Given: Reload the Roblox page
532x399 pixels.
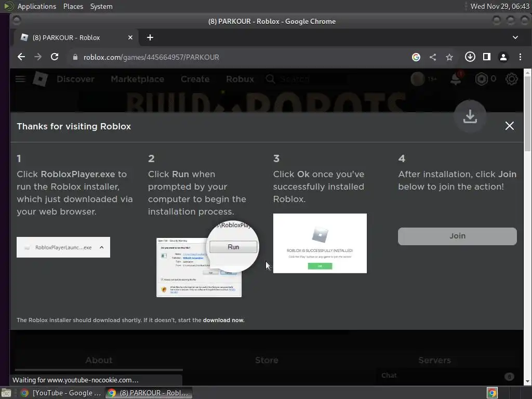Looking at the screenshot, I should [55, 57].
